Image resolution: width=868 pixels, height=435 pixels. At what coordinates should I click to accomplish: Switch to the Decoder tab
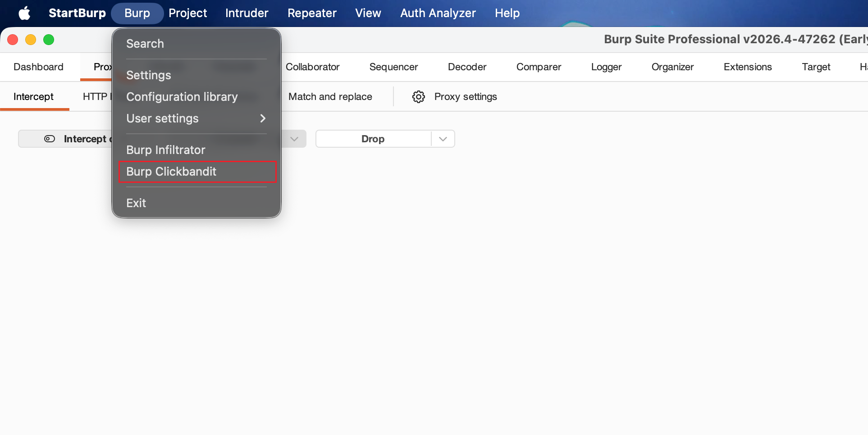click(x=467, y=67)
